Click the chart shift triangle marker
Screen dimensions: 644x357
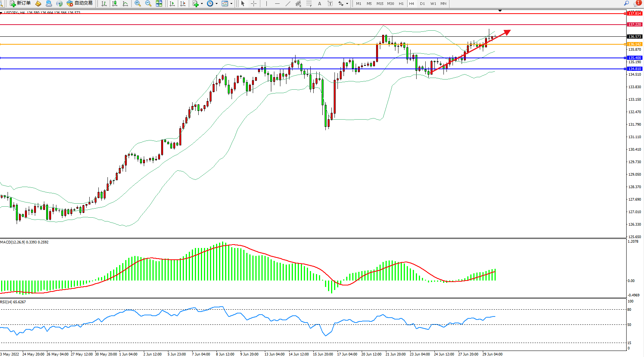(500, 11)
